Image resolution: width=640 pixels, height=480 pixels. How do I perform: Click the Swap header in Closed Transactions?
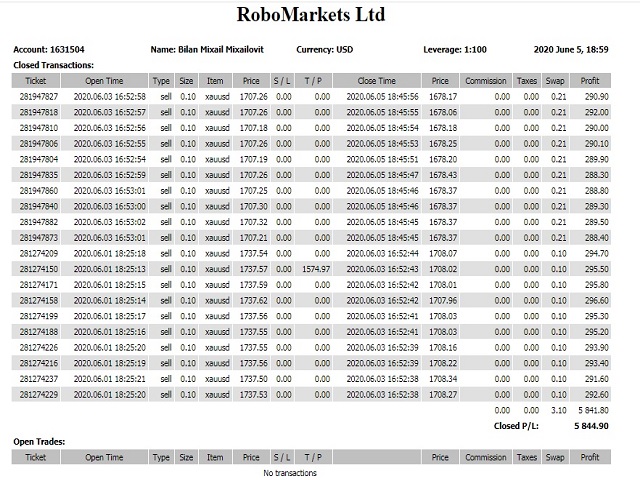(555, 81)
